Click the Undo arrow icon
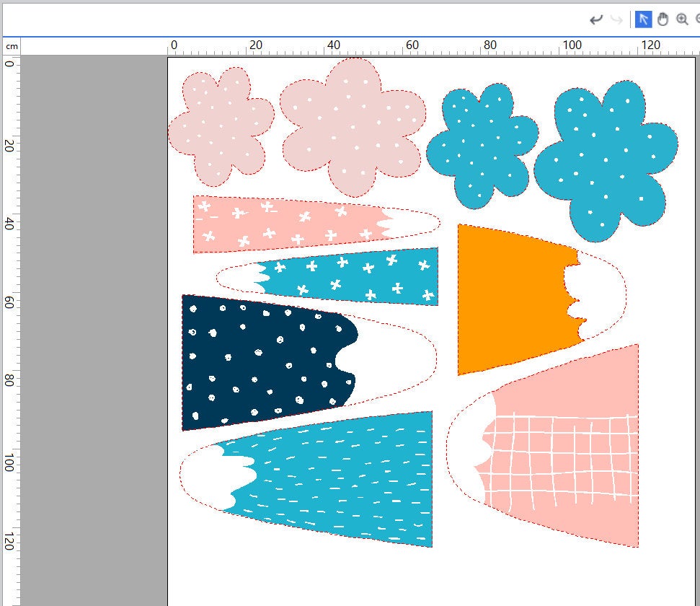The width and height of the screenshot is (700, 606). point(595,19)
